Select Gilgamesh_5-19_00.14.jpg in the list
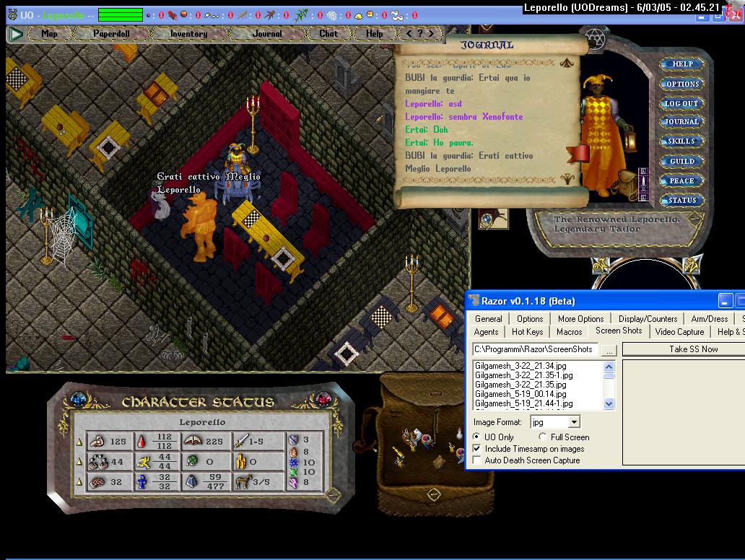Image resolution: width=745 pixels, height=560 pixels. tap(520, 394)
